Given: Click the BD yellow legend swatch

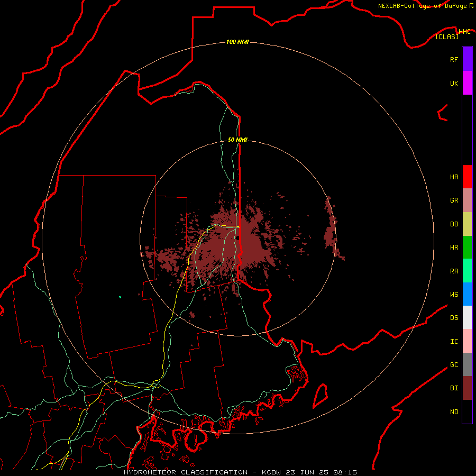Looking at the screenshot, I should pos(467,224).
